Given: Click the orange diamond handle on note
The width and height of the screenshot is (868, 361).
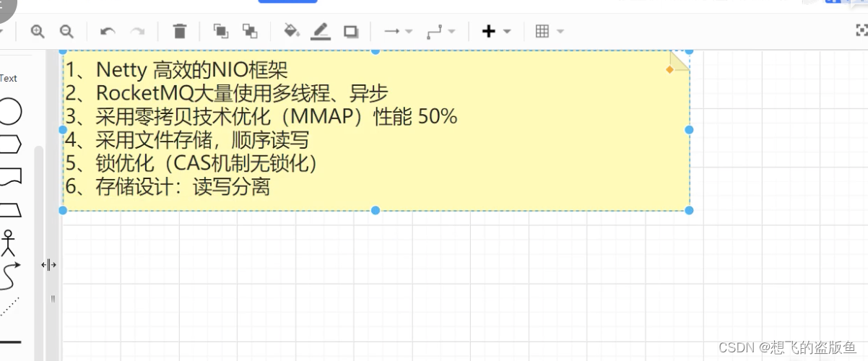Looking at the screenshot, I should (x=669, y=69).
